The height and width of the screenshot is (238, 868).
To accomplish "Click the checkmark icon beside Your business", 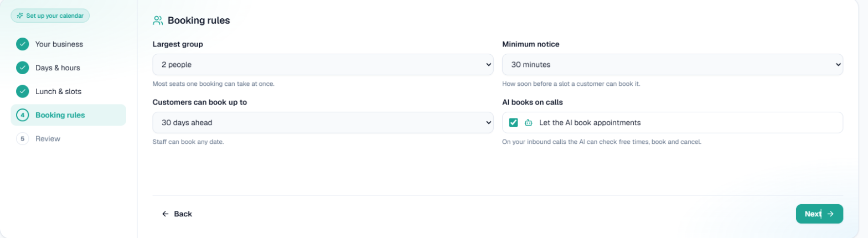I will click(x=22, y=44).
